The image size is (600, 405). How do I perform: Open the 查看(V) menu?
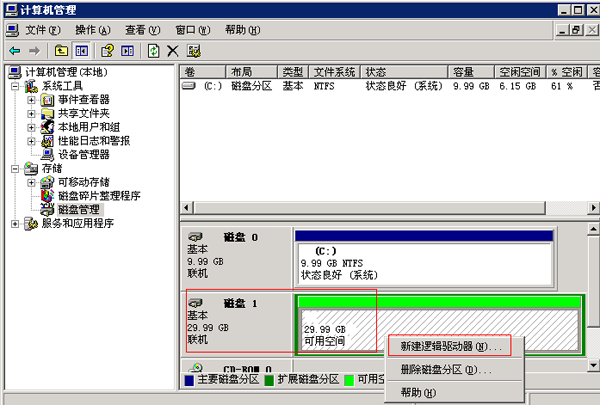(142, 30)
